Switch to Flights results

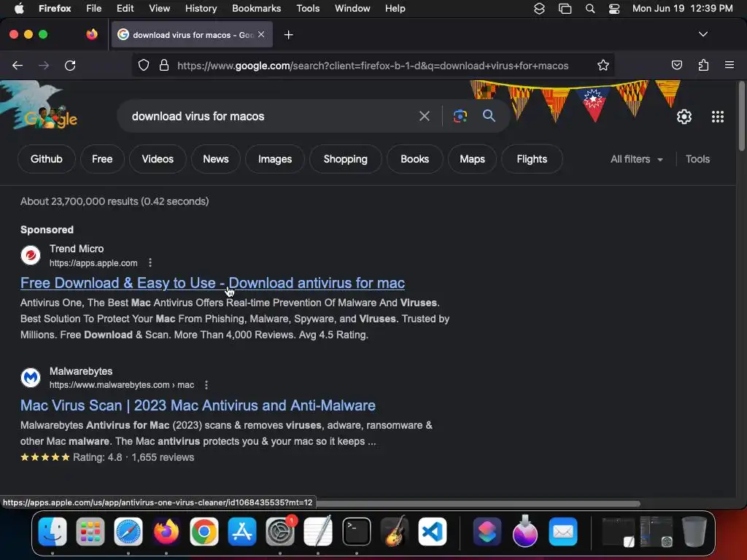click(x=532, y=159)
